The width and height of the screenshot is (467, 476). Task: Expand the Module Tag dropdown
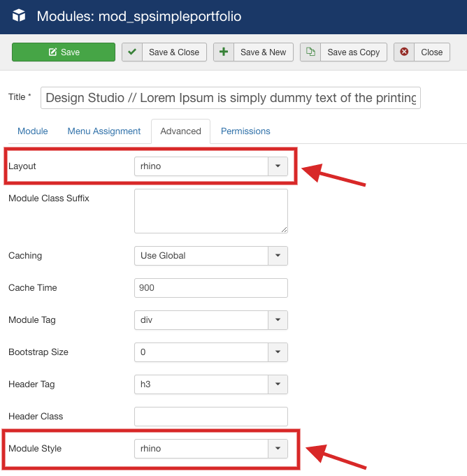pos(278,320)
